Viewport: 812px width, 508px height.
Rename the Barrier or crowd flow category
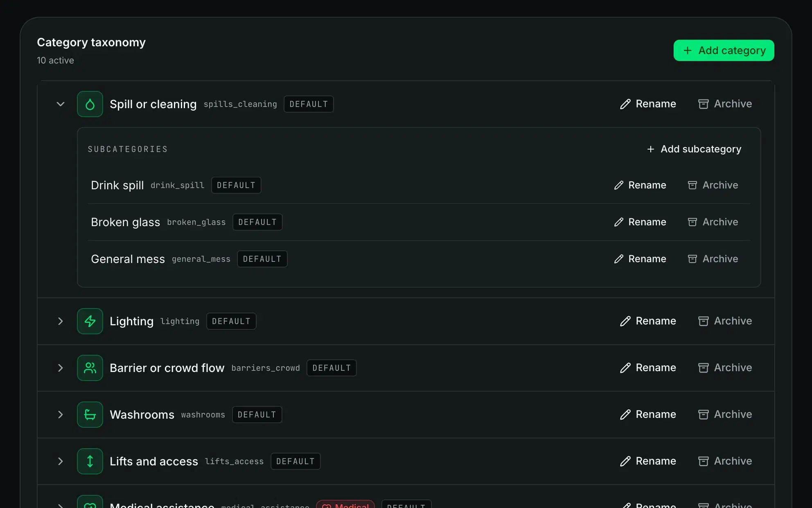pos(648,368)
